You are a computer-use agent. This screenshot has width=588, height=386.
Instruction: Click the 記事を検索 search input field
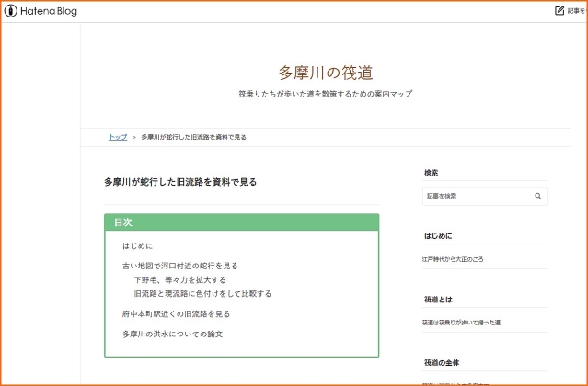click(477, 197)
